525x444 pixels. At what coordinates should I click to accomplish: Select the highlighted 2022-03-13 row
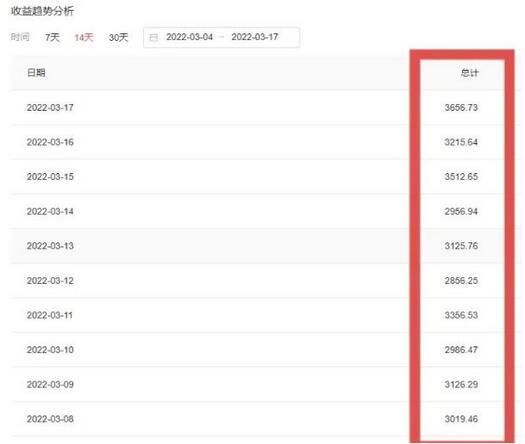266,246
